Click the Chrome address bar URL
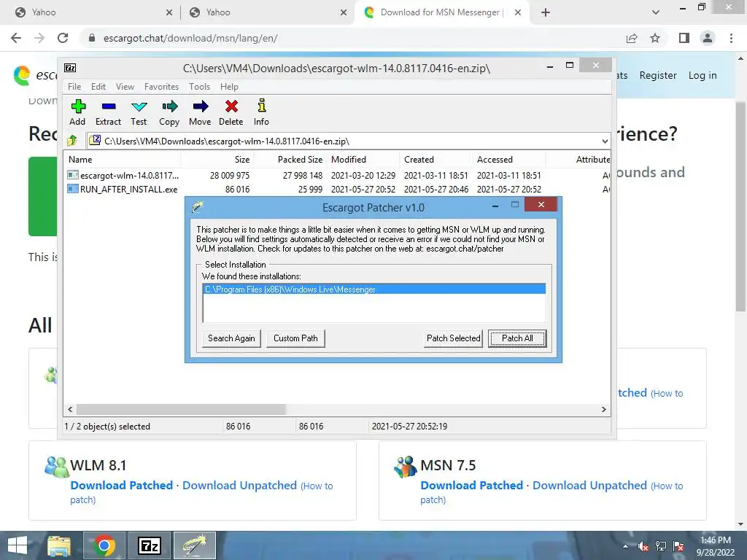Screen dimensions: 747x560 pyautogui.click(x=190, y=38)
